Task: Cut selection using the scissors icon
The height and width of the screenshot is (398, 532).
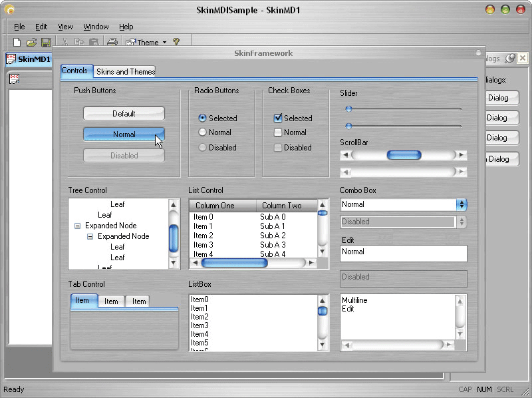Action: coord(66,42)
